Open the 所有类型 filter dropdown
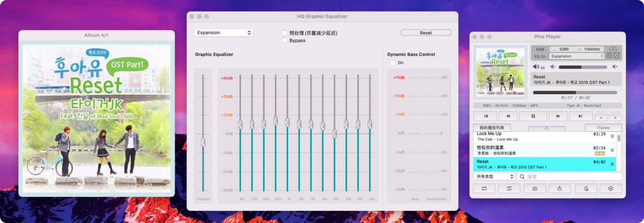This screenshot has width=644, height=223. click(x=494, y=176)
